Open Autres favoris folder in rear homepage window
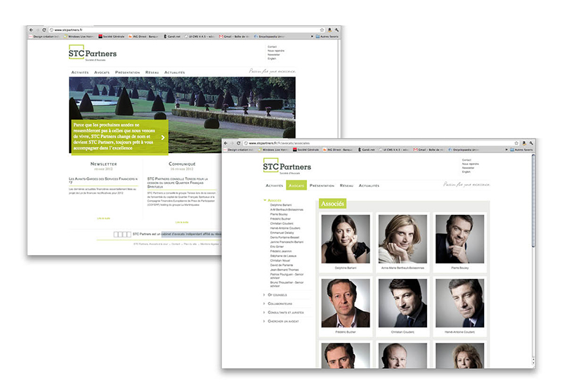Image resolution: width=562 pixels, height=392 pixels. tap(327, 37)
